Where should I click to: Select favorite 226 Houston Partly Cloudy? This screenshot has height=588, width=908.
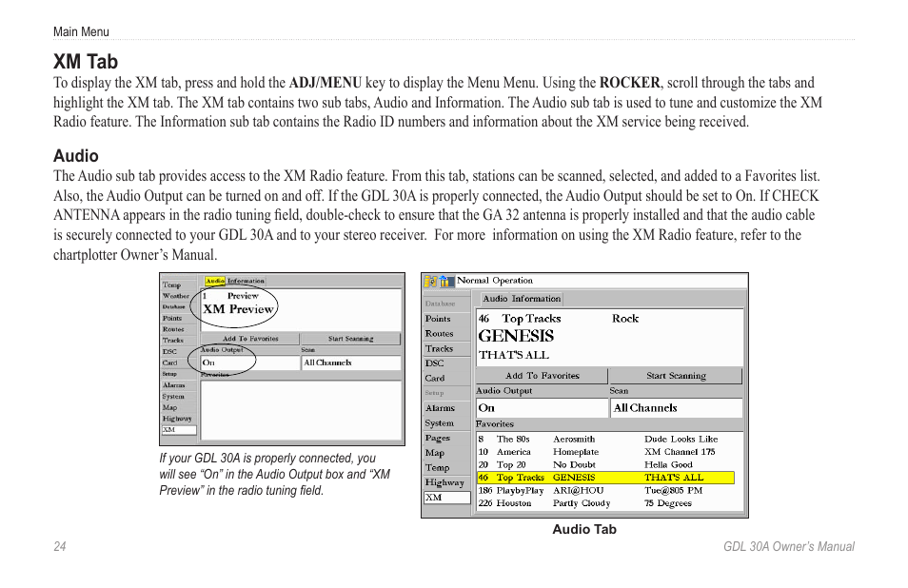(x=605, y=503)
